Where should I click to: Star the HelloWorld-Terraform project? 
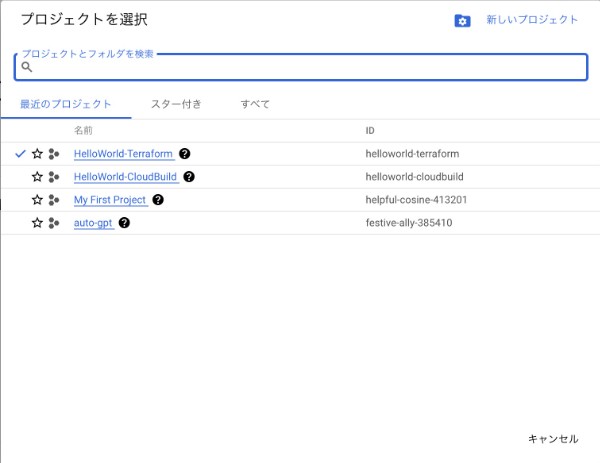pos(37,154)
